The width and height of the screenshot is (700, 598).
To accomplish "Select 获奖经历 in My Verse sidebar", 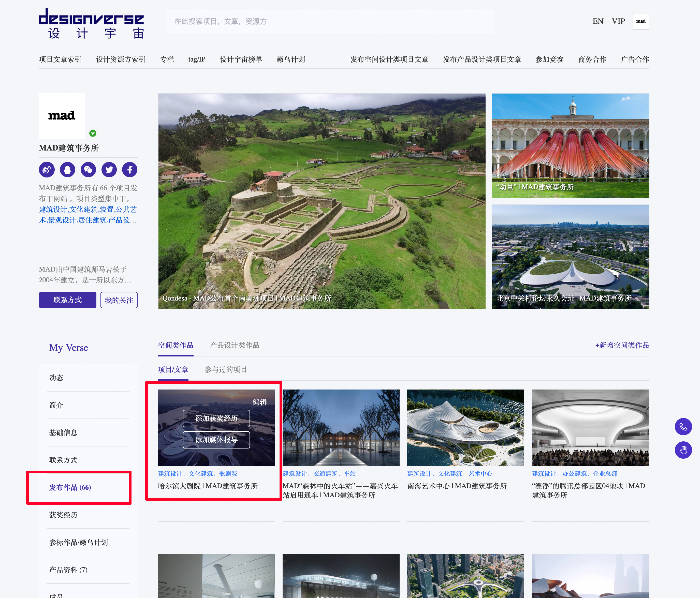I will point(64,515).
